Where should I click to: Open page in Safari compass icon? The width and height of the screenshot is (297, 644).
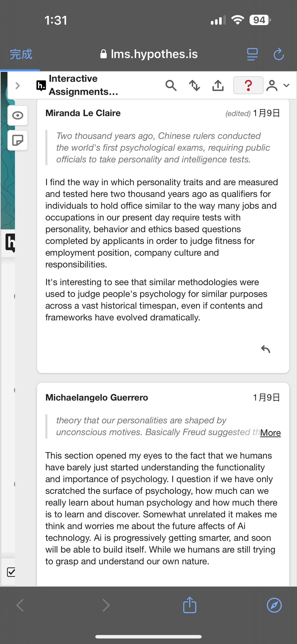(x=274, y=605)
